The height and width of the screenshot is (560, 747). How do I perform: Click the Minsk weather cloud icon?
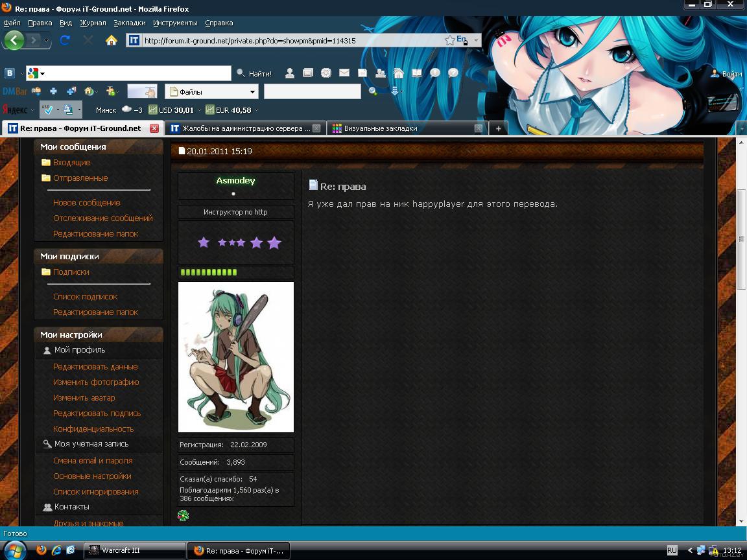coord(126,109)
